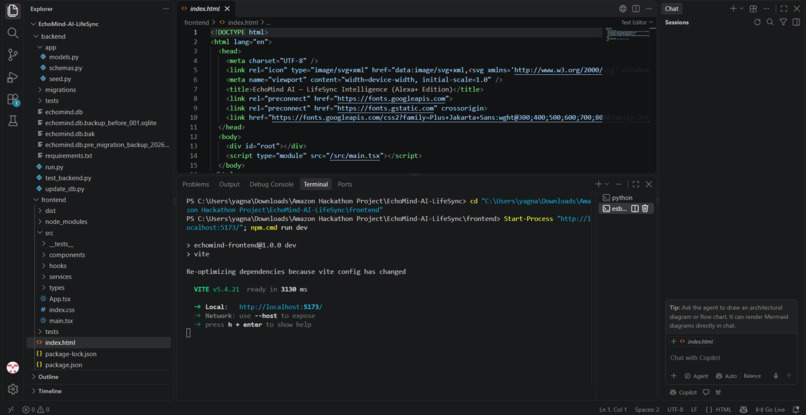Open the Agent mode picker
Viewport: 806px width, 415px height.
click(696, 376)
